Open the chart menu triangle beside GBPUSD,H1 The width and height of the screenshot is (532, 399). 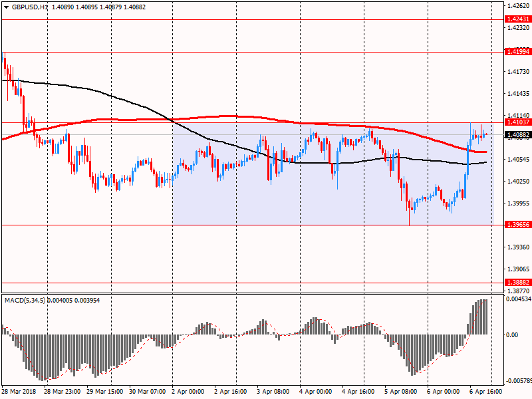point(6,7)
